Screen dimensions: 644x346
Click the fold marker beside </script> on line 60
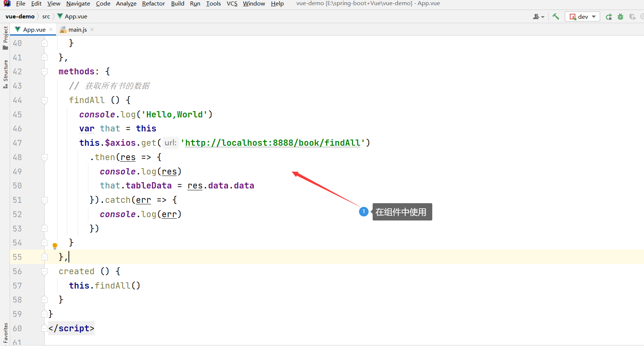click(x=45, y=328)
